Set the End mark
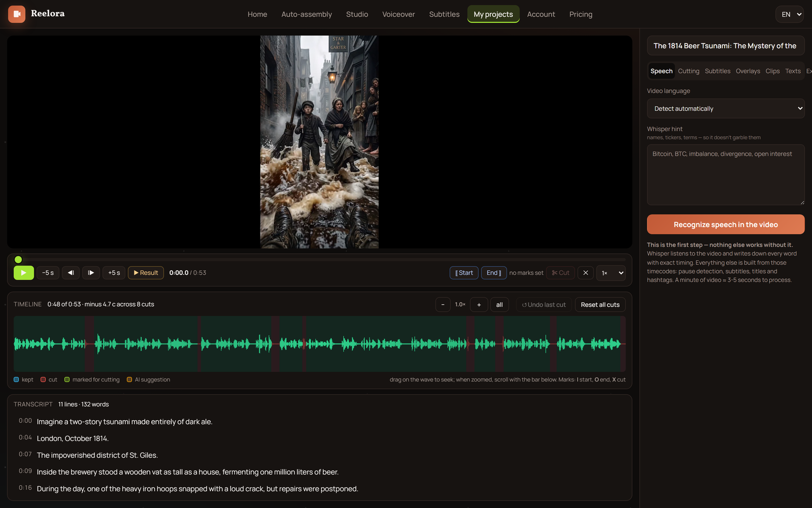The image size is (812, 508). point(494,273)
